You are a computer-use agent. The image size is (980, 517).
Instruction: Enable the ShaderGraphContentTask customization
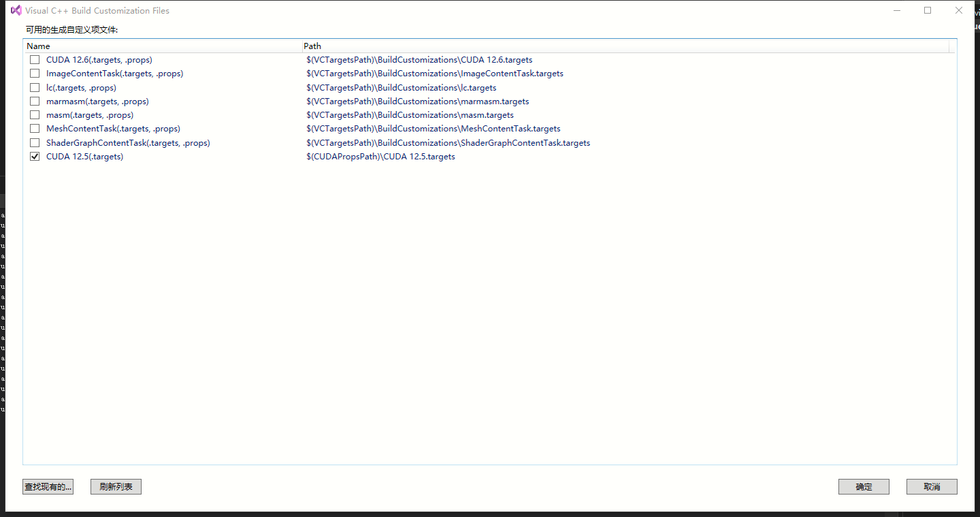tap(34, 142)
